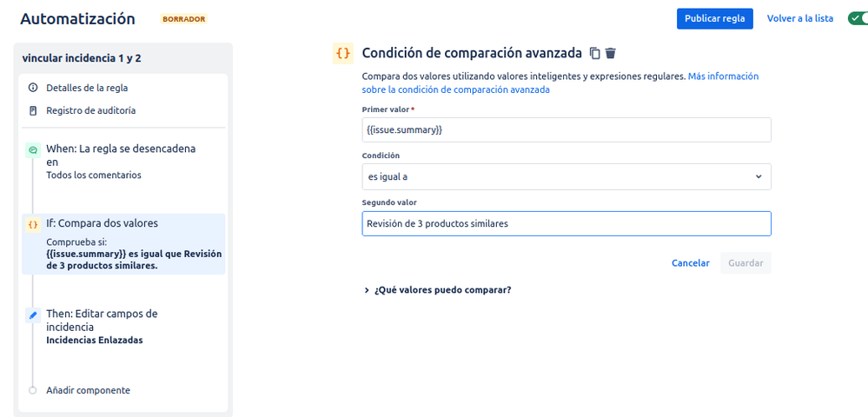Open the Condición dropdown

click(x=566, y=177)
